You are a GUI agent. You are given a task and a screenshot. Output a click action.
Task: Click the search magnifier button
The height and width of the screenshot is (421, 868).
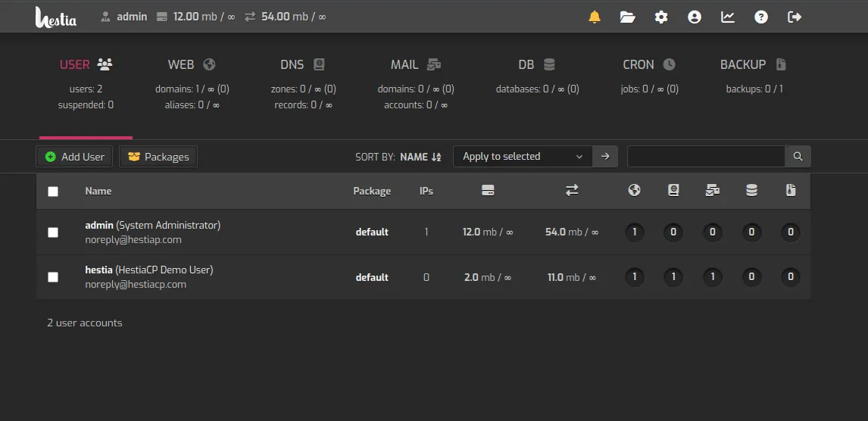(798, 157)
